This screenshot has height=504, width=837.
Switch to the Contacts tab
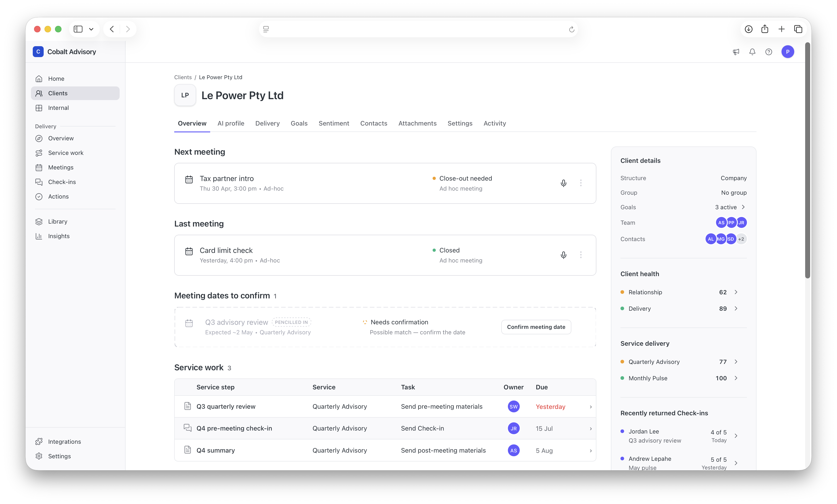(x=373, y=123)
